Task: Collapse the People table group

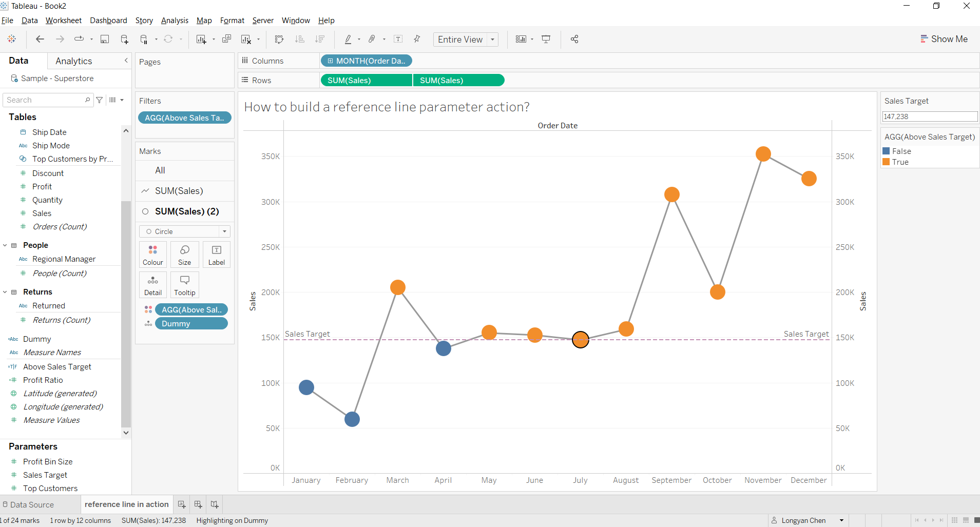Action: [x=5, y=245]
